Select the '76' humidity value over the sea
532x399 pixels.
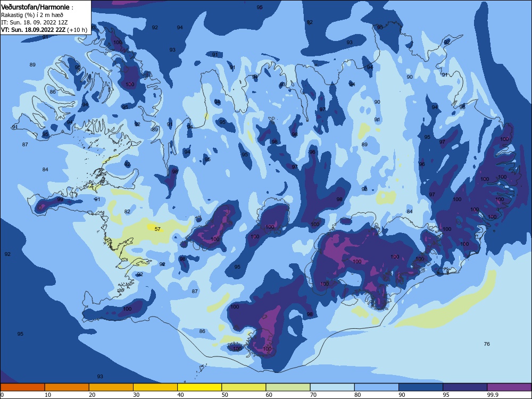487,344
